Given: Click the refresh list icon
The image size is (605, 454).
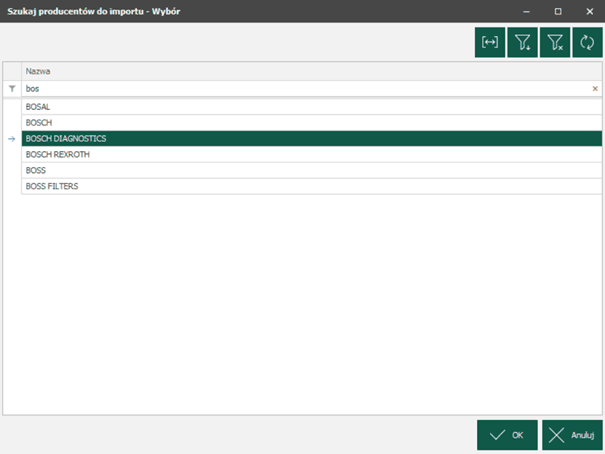Looking at the screenshot, I should tap(587, 42).
